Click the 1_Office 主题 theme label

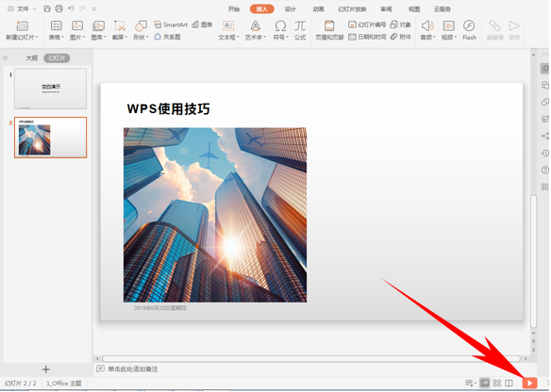point(64,384)
